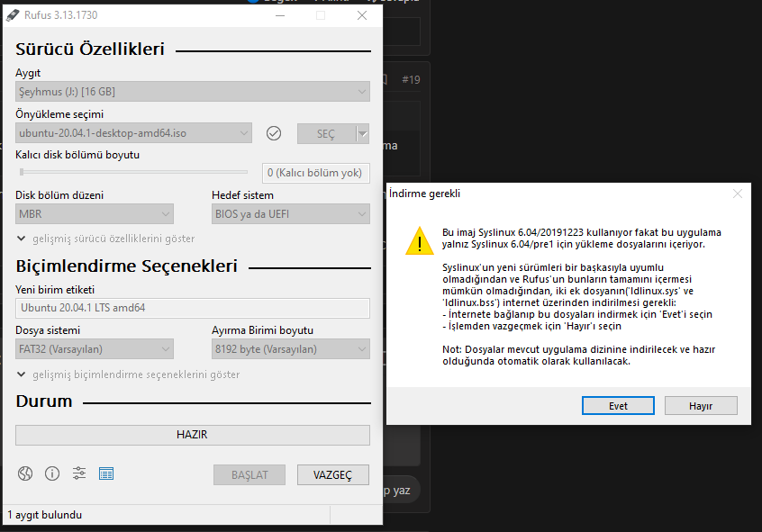Screen dimensions: 762x532
Task: Minimize the Rufus window
Action: click(280, 15)
